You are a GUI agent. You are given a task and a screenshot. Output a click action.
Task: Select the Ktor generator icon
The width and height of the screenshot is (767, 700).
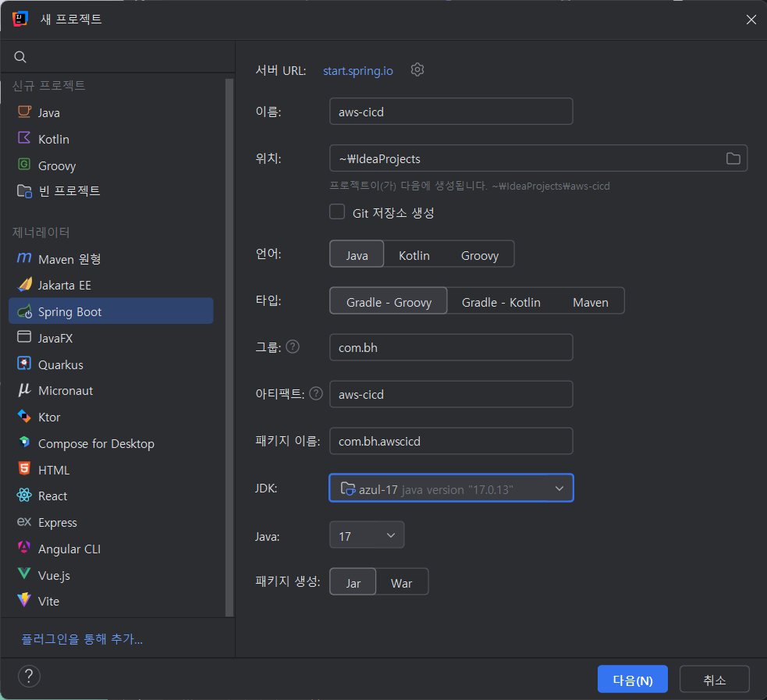(x=24, y=416)
